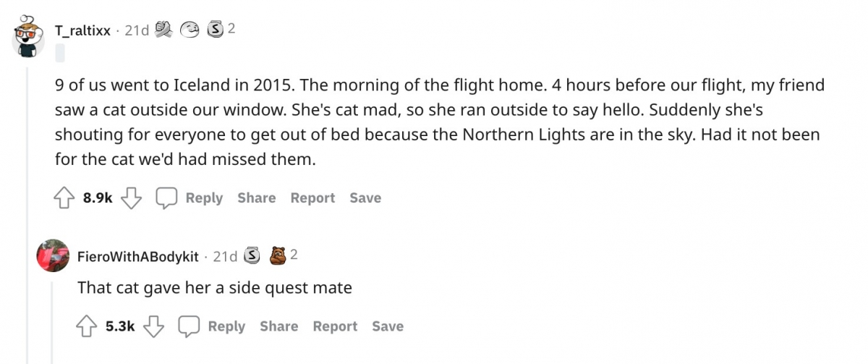The width and height of the screenshot is (868, 364).
Task: Downvote FieroWithABodykit's side quest reply
Action: (153, 326)
